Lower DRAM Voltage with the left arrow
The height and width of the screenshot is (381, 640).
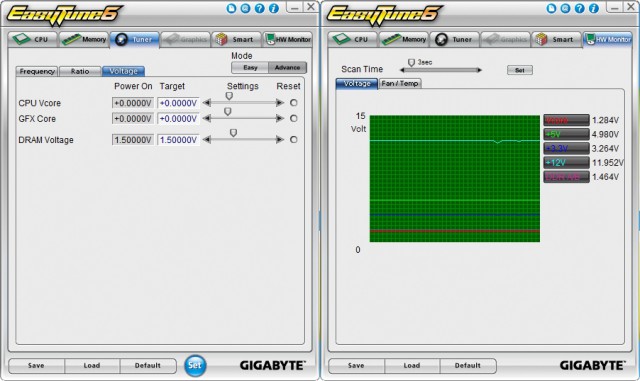(207, 140)
